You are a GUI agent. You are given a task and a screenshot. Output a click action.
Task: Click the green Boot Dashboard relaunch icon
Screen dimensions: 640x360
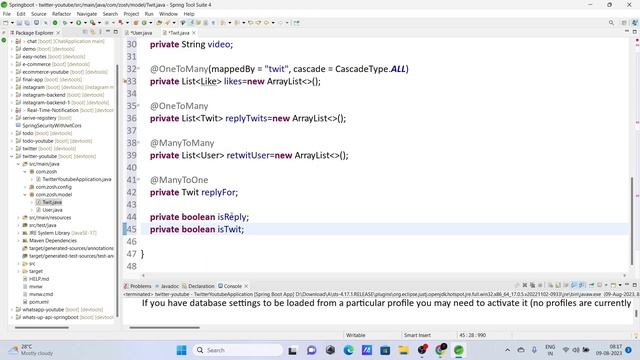55,23
